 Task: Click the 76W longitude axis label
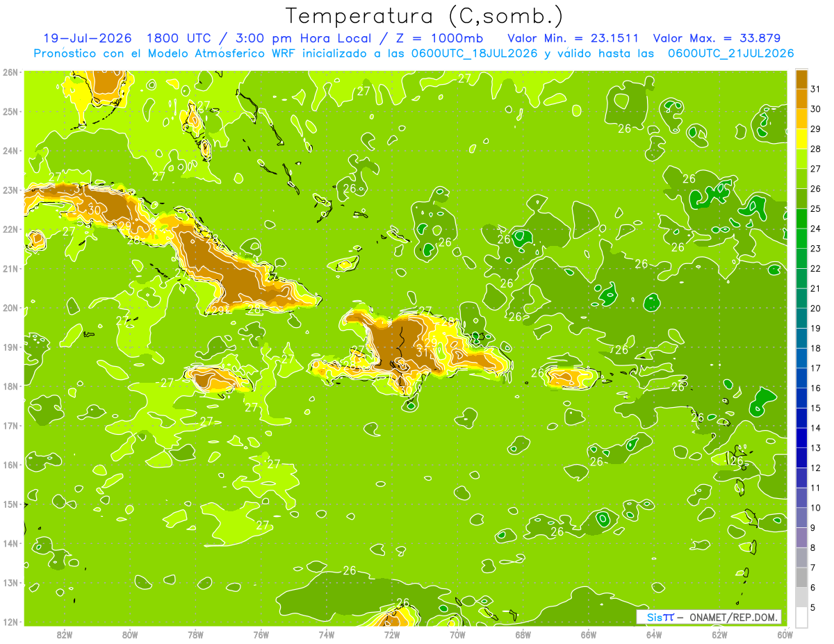point(261,634)
